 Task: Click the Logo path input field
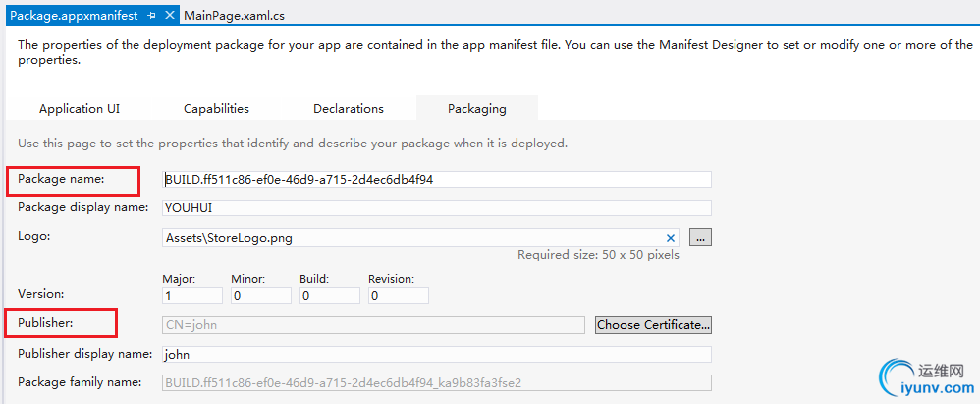tap(412, 237)
